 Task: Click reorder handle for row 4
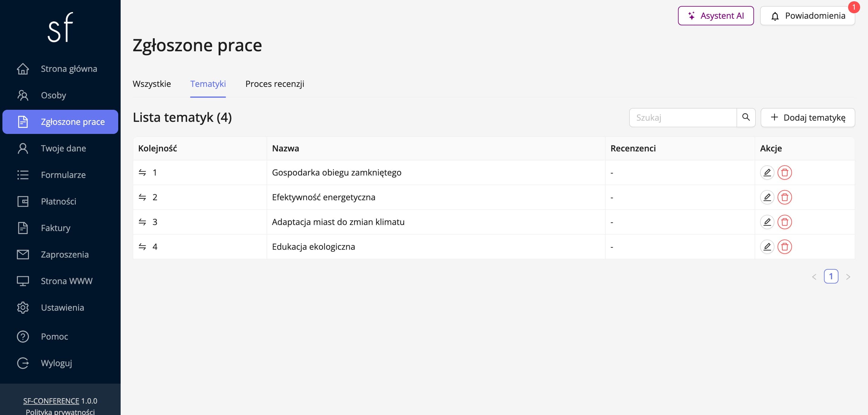tap(142, 247)
